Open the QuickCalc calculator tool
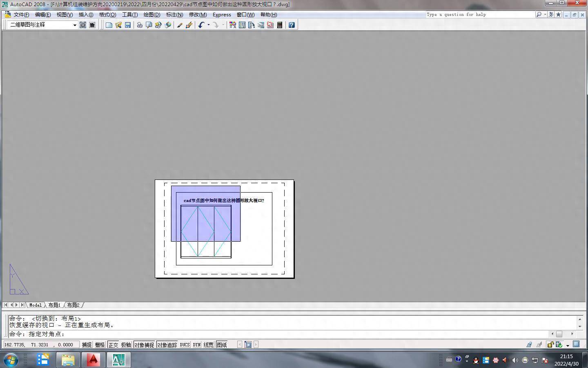Image resolution: width=588 pixels, height=368 pixels. [280, 25]
